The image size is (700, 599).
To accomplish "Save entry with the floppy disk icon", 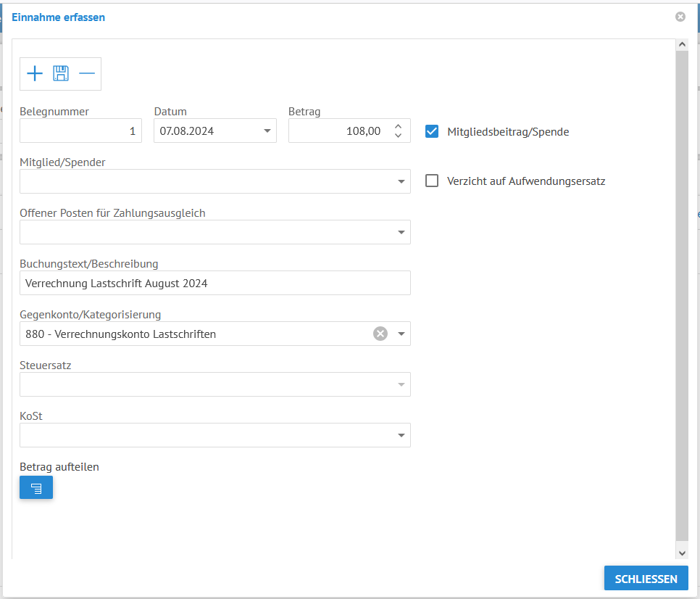I will [61, 73].
